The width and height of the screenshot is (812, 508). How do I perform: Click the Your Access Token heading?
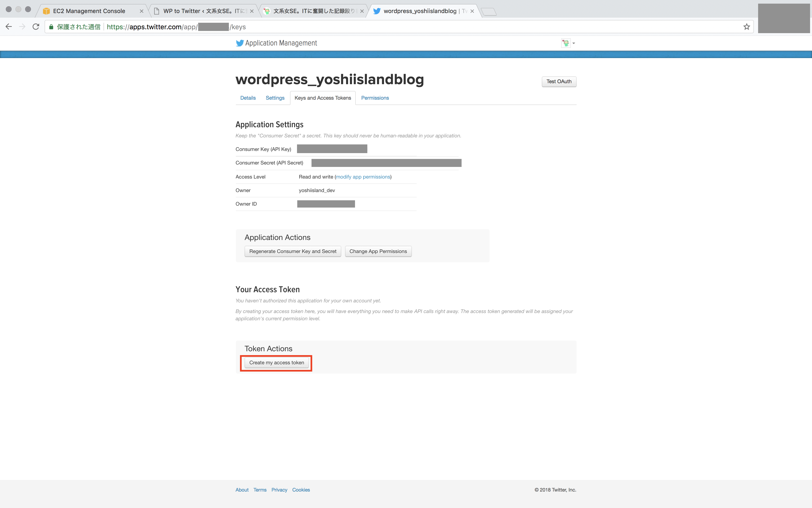point(268,289)
